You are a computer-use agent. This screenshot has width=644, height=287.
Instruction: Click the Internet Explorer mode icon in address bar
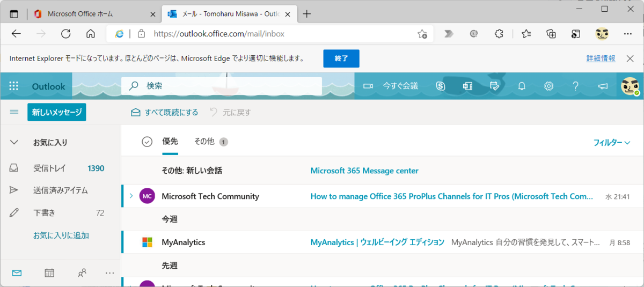click(120, 34)
